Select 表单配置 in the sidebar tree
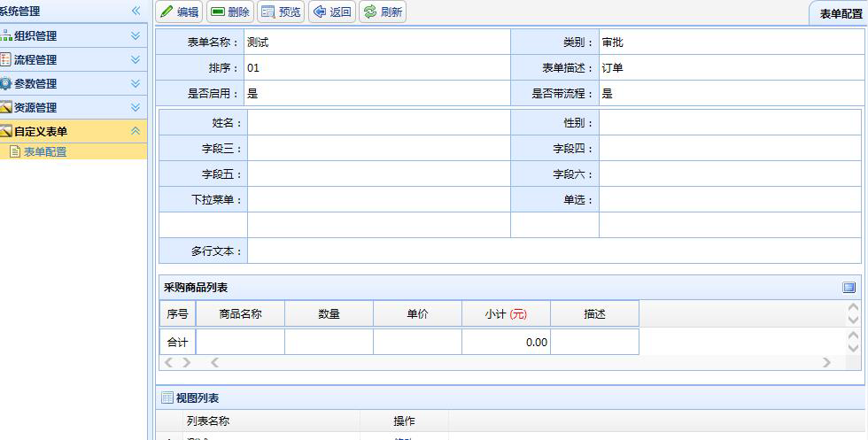 [44, 151]
